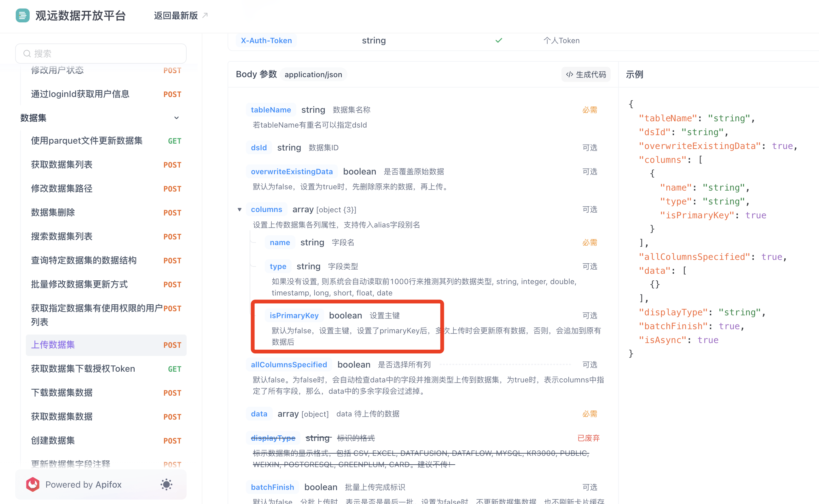Image resolution: width=819 pixels, height=504 pixels.
Task: Click the 观远数据开放平台 title text
Action: [80, 15]
